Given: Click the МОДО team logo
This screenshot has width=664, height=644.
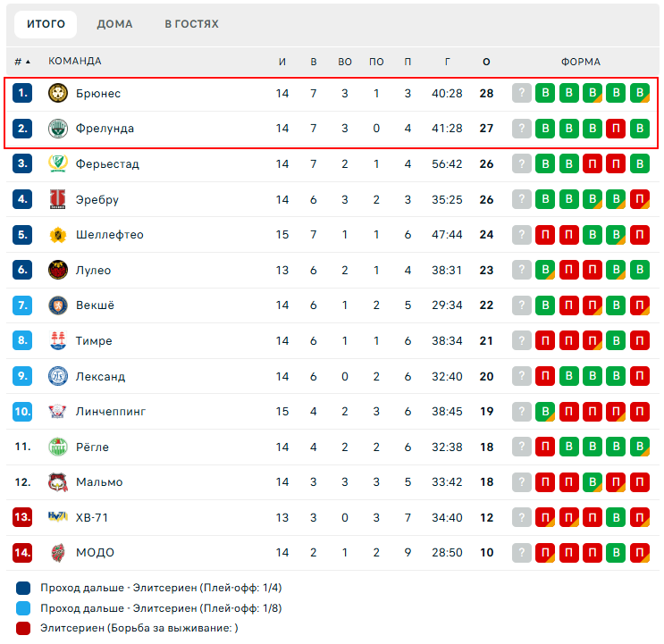Looking at the screenshot, I should coord(58,553).
